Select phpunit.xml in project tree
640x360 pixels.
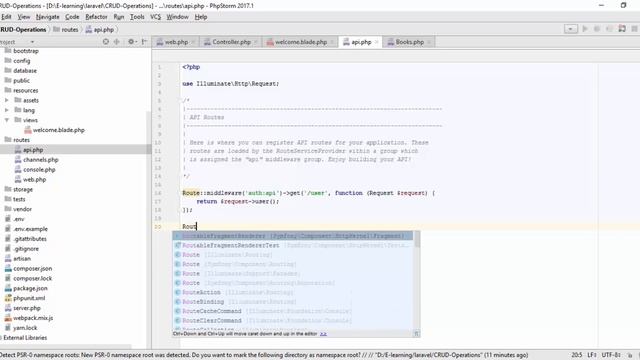(29, 298)
